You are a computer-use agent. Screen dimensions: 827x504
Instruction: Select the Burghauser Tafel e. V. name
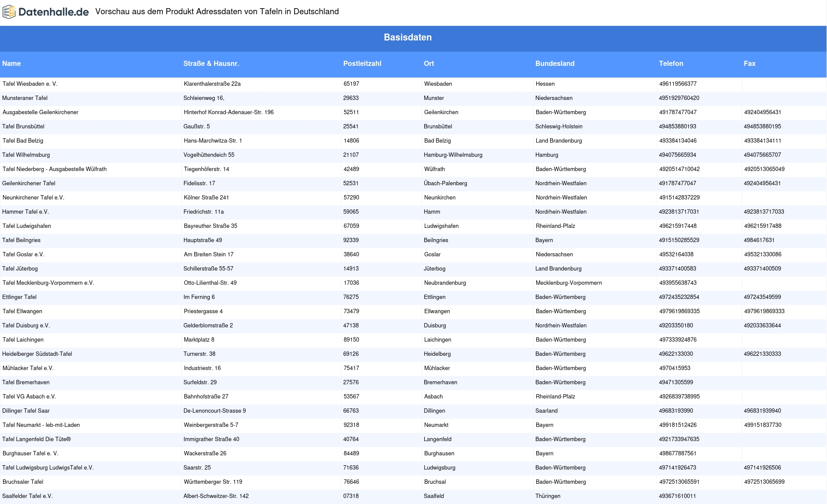coord(30,454)
